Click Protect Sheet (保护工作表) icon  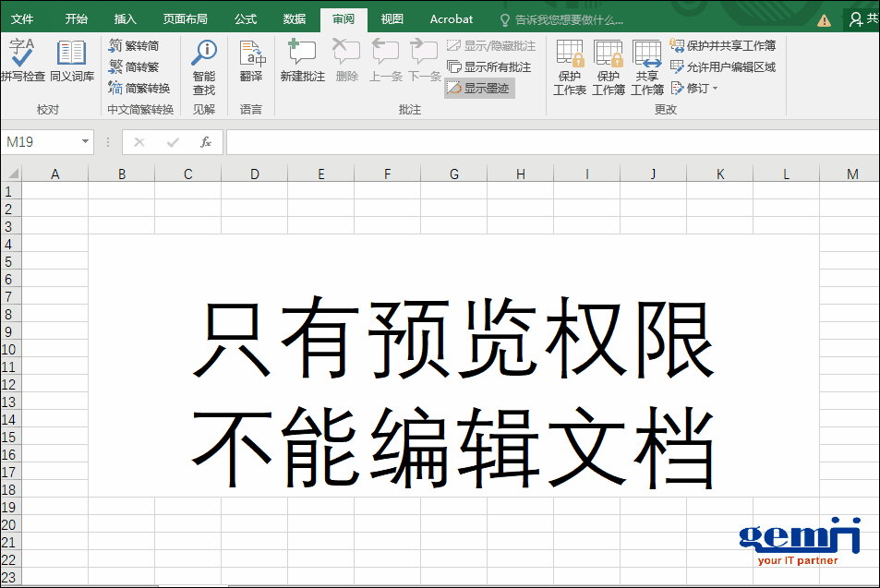570,67
